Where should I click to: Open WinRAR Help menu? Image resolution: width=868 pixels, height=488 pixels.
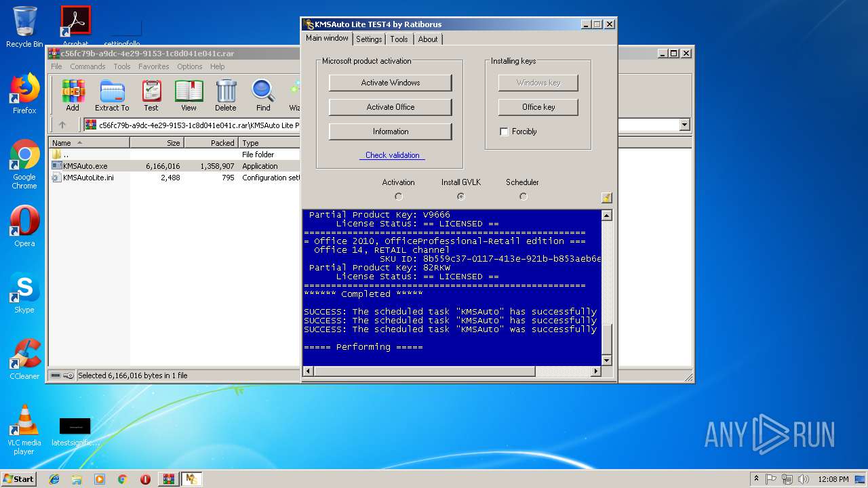217,66
